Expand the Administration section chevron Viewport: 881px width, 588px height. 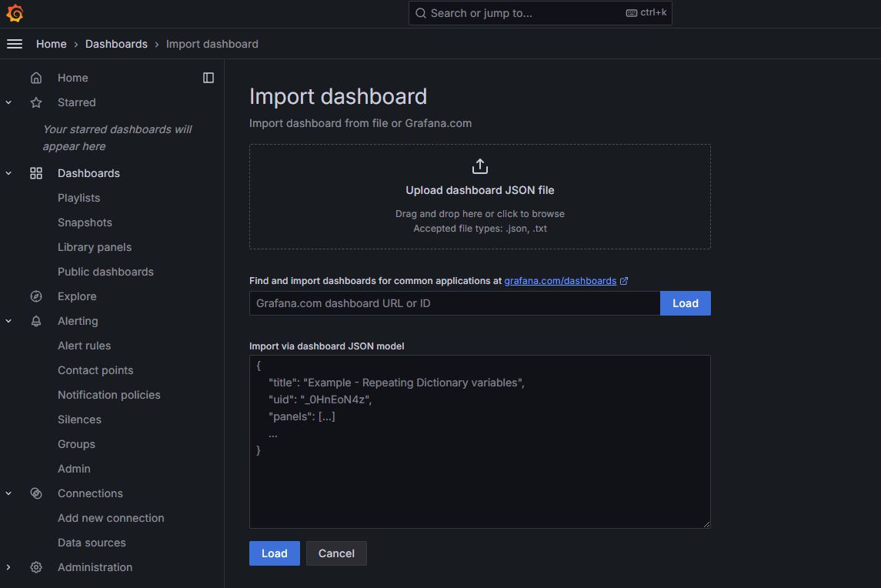8,567
